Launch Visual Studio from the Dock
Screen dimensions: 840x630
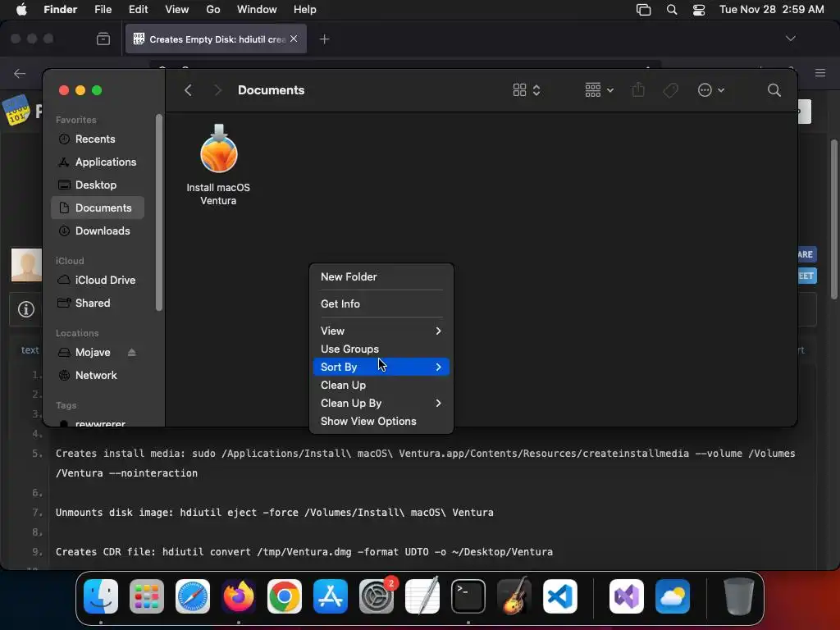click(x=627, y=596)
